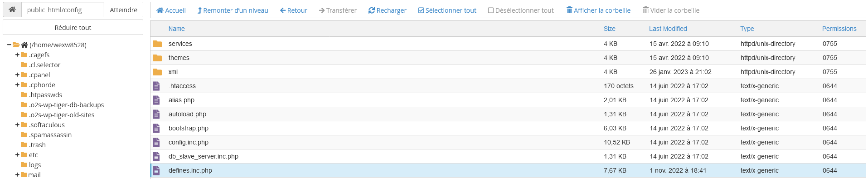Click the .htaccess file icon

click(156, 86)
